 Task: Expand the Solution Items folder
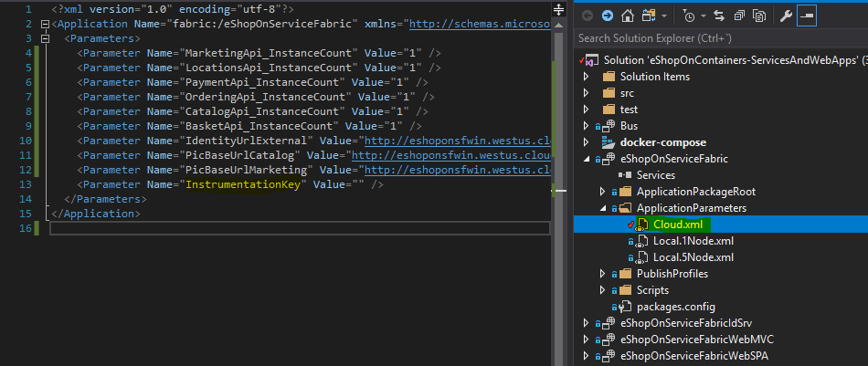click(x=587, y=77)
